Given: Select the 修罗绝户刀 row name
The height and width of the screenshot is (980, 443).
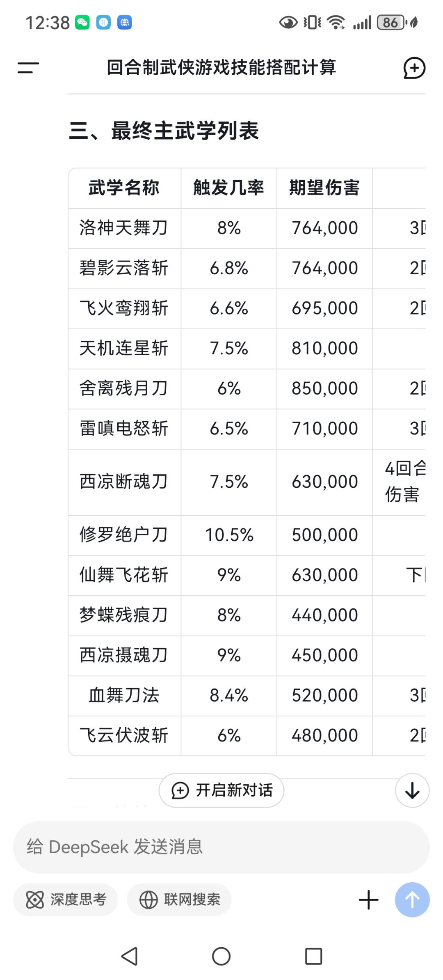Looking at the screenshot, I should coord(124,535).
